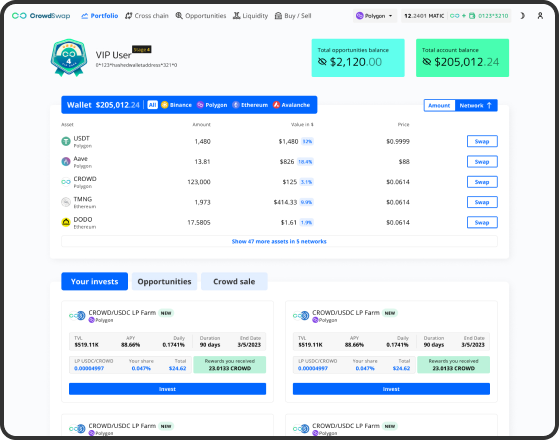Sort assets by Network
The height and width of the screenshot is (440, 559).
(x=476, y=106)
